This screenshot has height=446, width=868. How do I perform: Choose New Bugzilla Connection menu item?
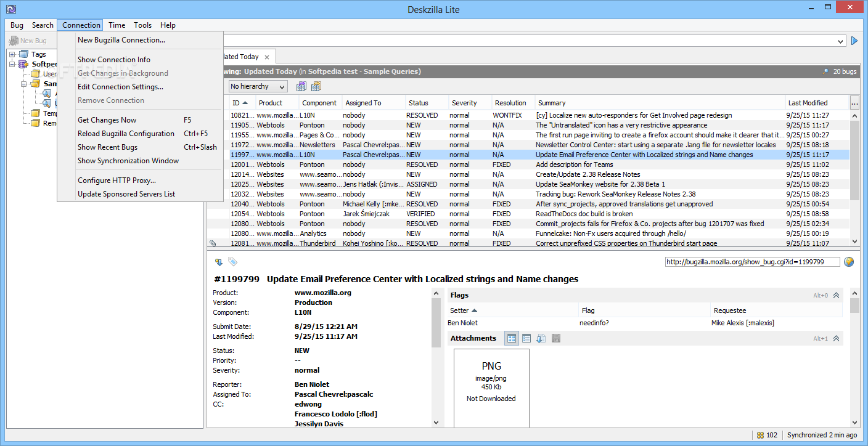(140, 40)
